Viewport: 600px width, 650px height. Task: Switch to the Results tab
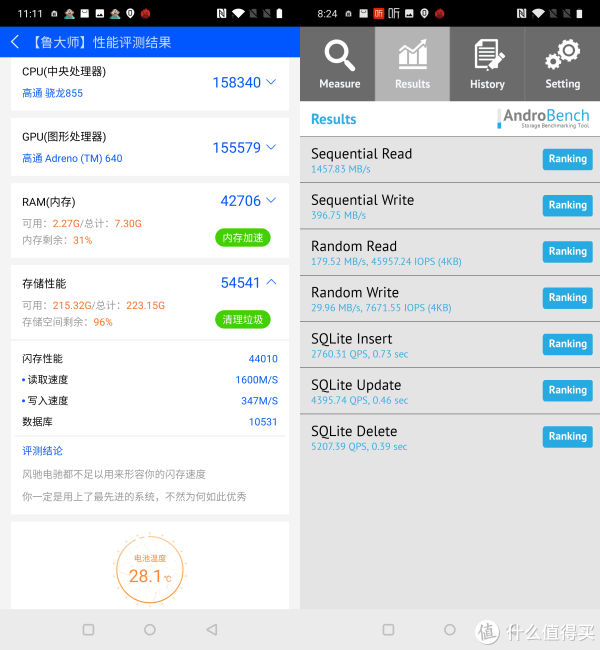point(413,64)
